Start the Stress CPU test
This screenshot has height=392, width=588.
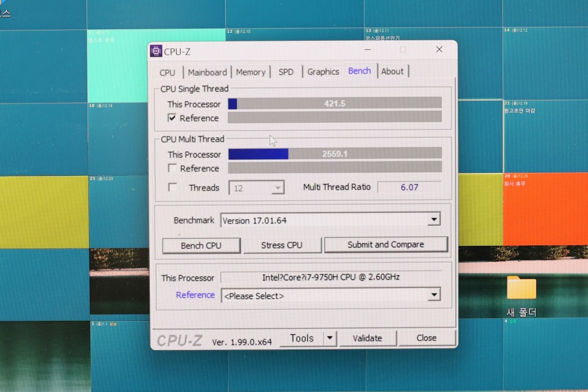click(282, 245)
